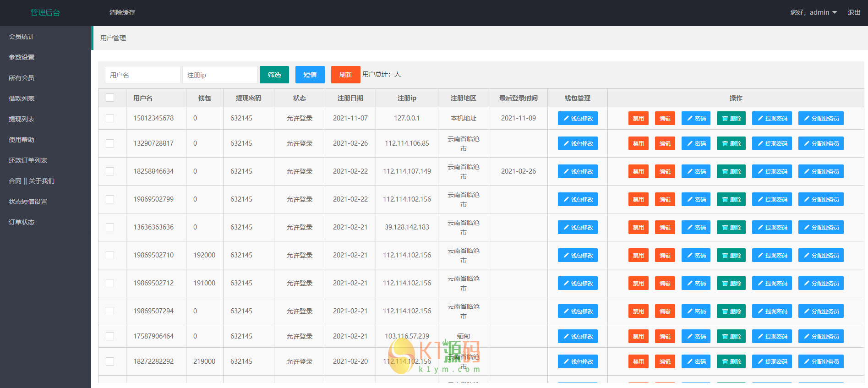Click 密码 edit button for user 18258846634

click(695, 171)
